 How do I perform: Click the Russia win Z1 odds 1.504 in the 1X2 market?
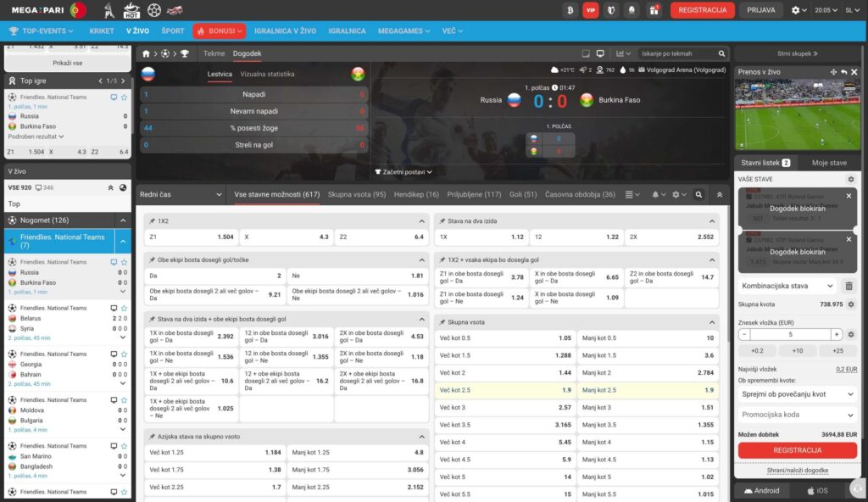tap(192, 237)
